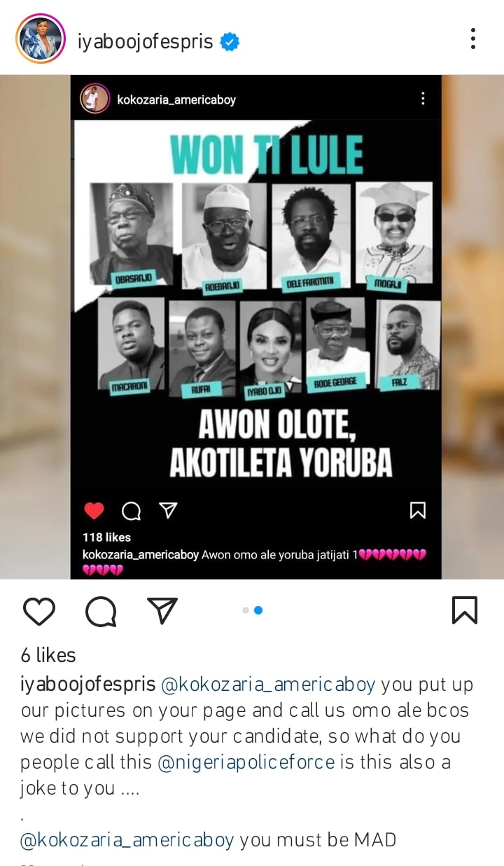Like the post with the heart icon

[x=39, y=611]
